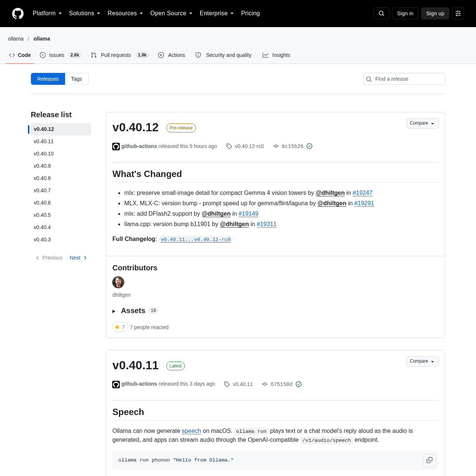Image resolution: width=476 pixels, height=476 pixels.
Task: Select v0.40.9 in release list
Action: [61, 166]
